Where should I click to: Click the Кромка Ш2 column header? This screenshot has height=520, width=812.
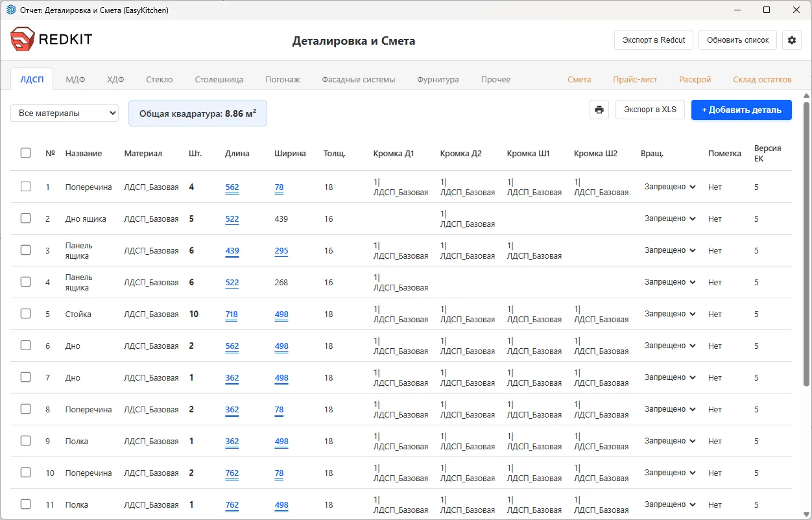click(595, 154)
